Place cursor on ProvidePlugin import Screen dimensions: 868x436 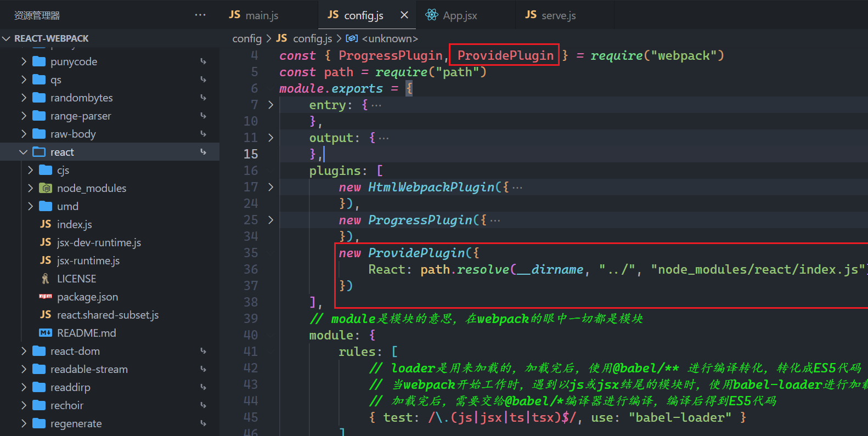click(x=505, y=55)
